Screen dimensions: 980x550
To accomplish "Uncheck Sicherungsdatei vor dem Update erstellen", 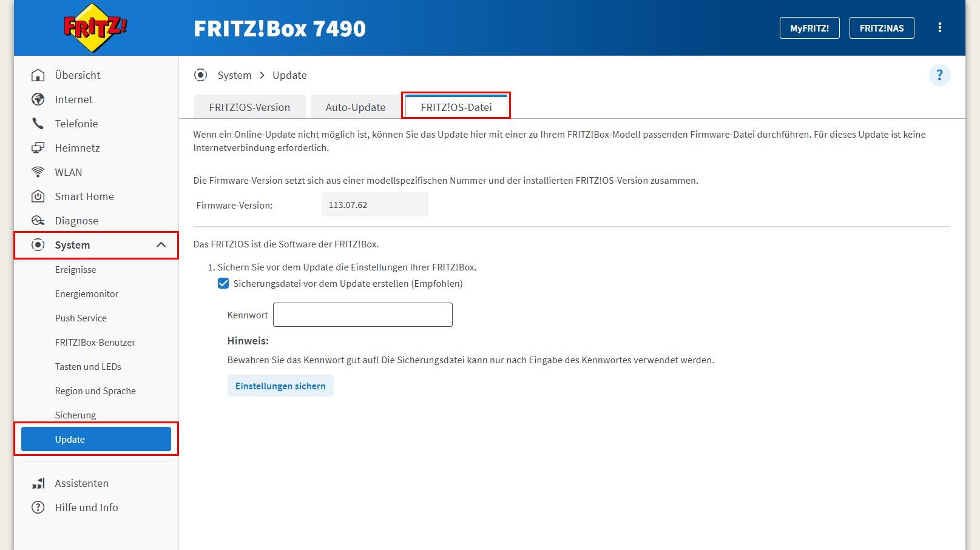I will coord(223,283).
